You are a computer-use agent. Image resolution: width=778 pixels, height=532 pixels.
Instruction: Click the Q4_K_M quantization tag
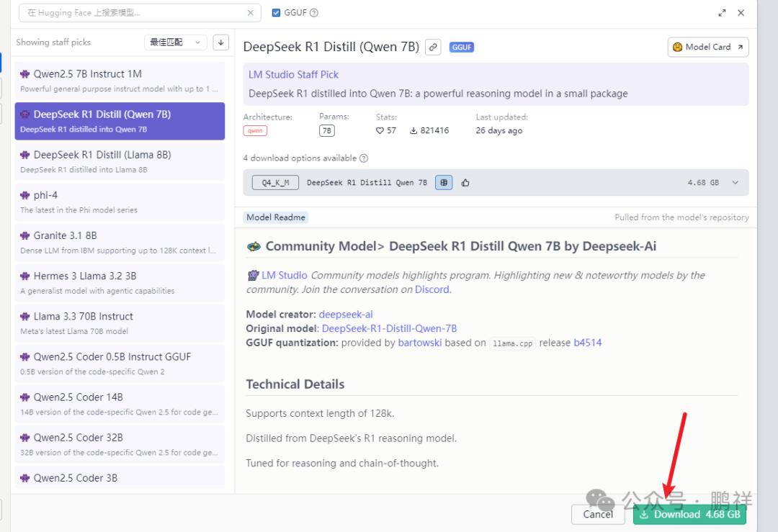pos(275,182)
